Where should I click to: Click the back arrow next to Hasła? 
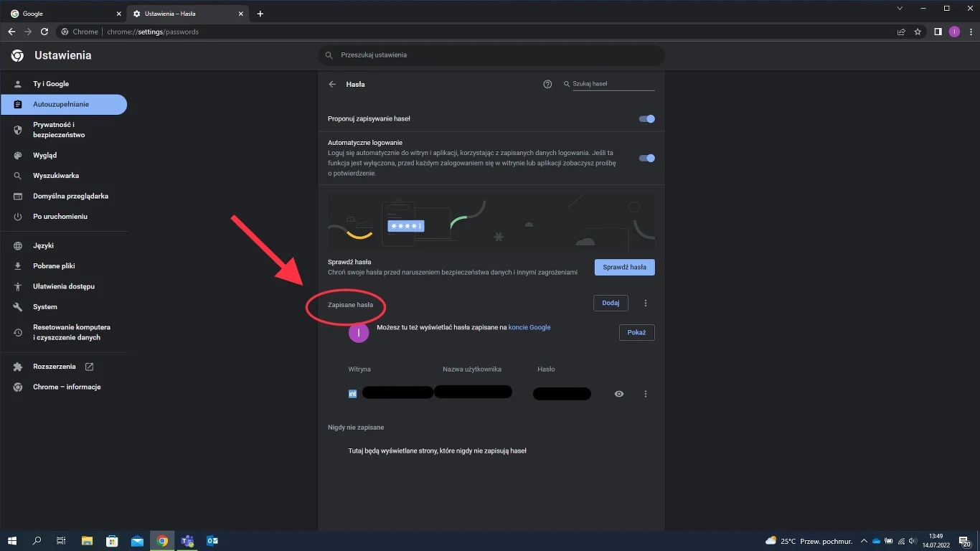coord(332,84)
